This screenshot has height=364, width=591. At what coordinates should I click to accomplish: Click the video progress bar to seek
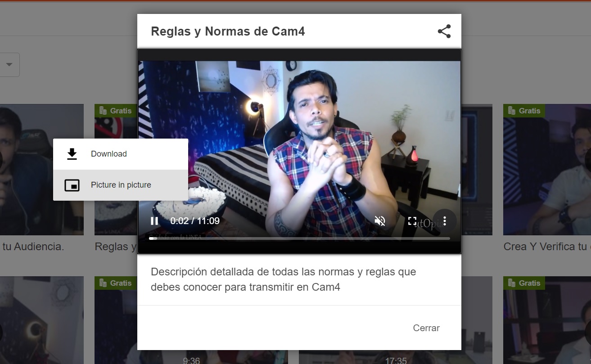[x=299, y=238]
